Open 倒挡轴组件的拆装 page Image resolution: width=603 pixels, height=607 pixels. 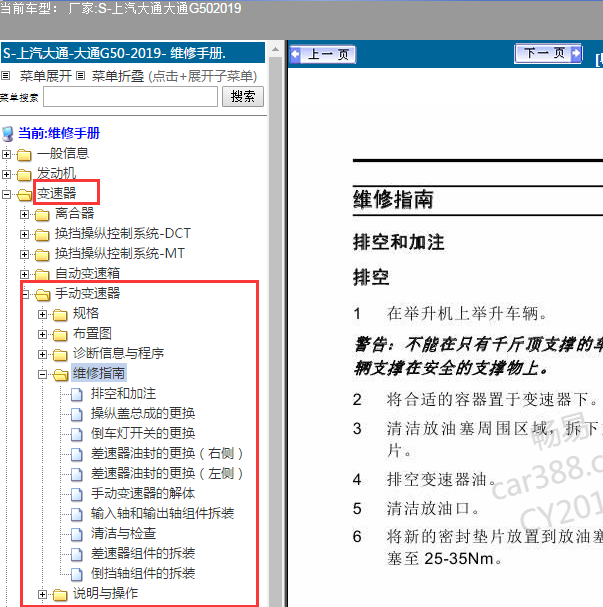pyautogui.click(x=143, y=574)
